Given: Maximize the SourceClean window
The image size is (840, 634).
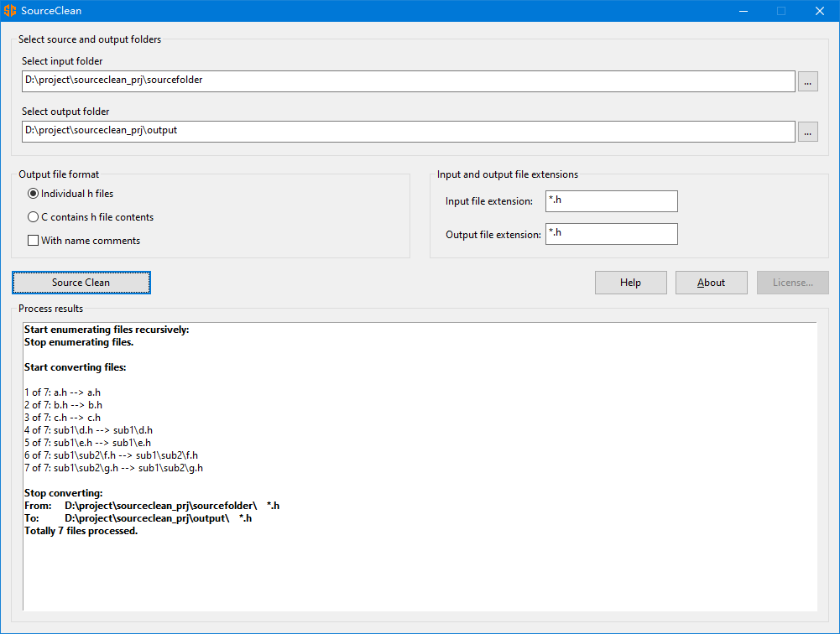Looking at the screenshot, I should 781,11.
